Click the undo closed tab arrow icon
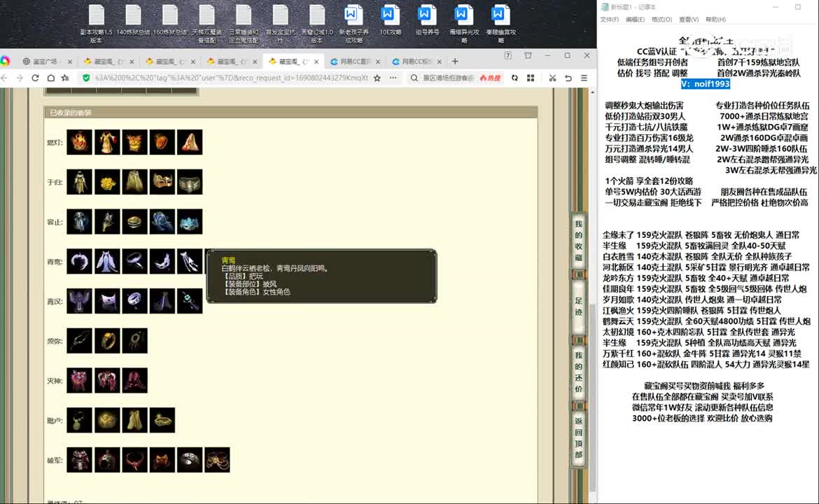The image size is (819, 504). 568,78
